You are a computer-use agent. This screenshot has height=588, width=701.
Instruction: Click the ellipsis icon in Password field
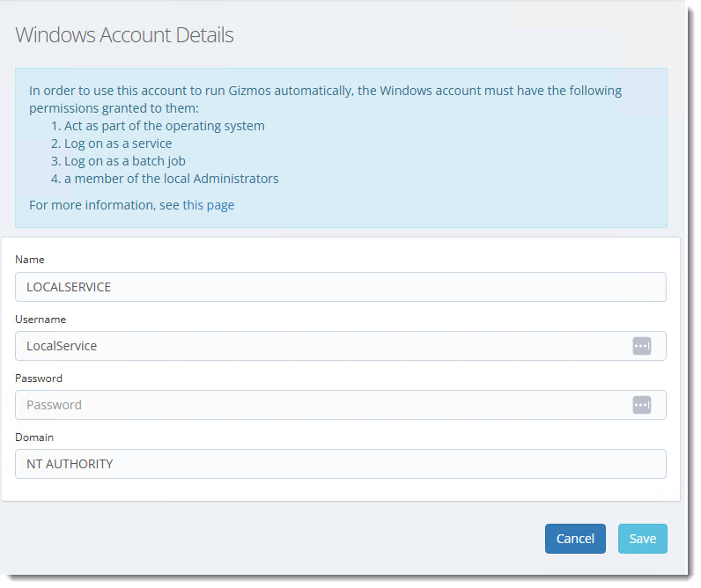click(641, 405)
